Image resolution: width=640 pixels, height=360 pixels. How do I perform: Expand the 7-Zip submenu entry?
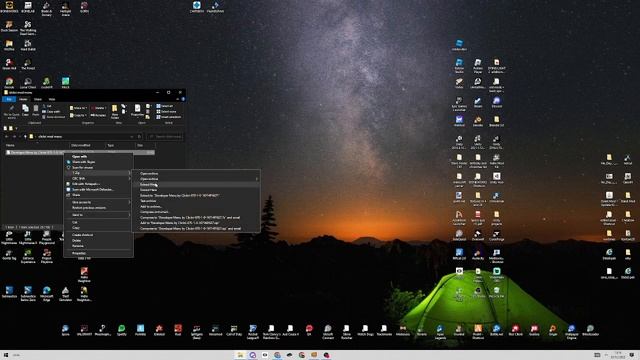point(98,173)
